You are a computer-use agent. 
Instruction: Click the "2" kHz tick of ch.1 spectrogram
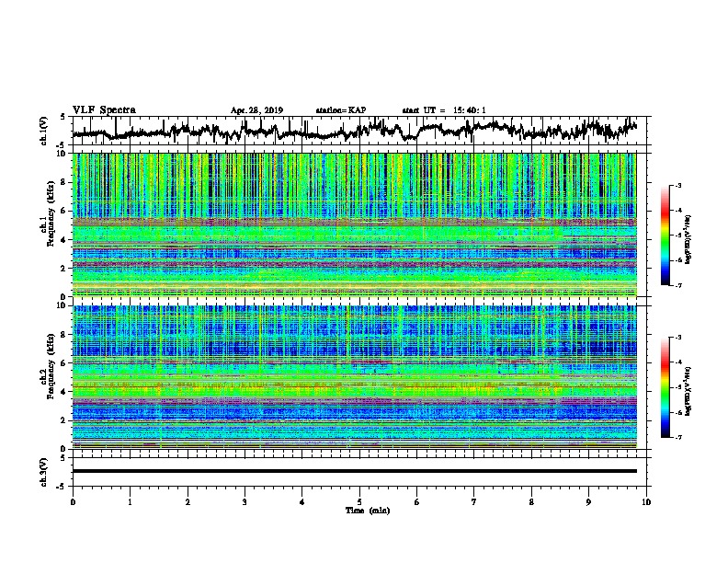65,269
